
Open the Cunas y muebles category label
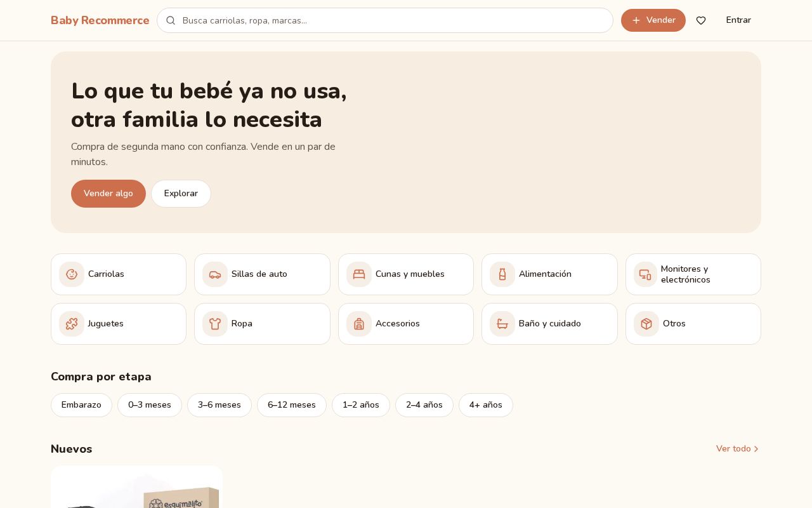click(x=410, y=274)
